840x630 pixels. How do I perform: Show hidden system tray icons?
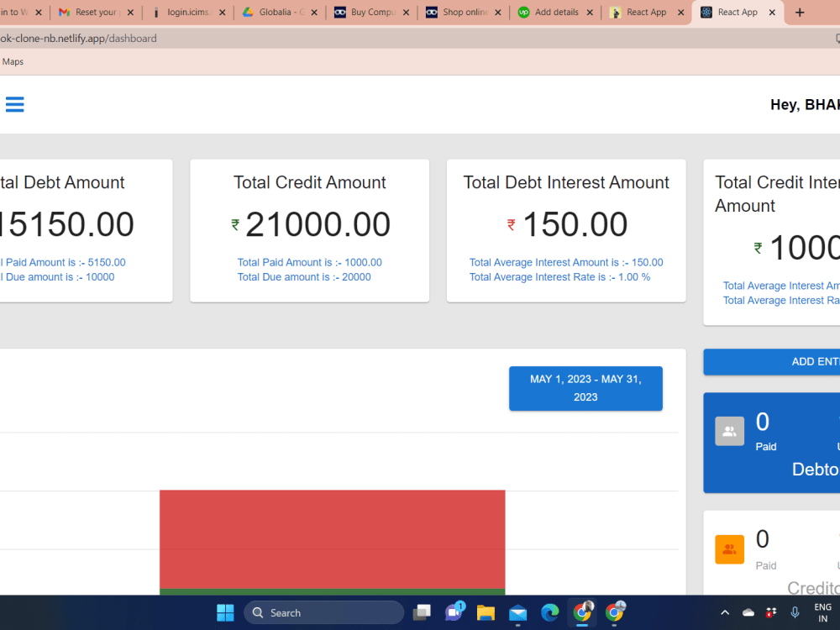[725, 612]
